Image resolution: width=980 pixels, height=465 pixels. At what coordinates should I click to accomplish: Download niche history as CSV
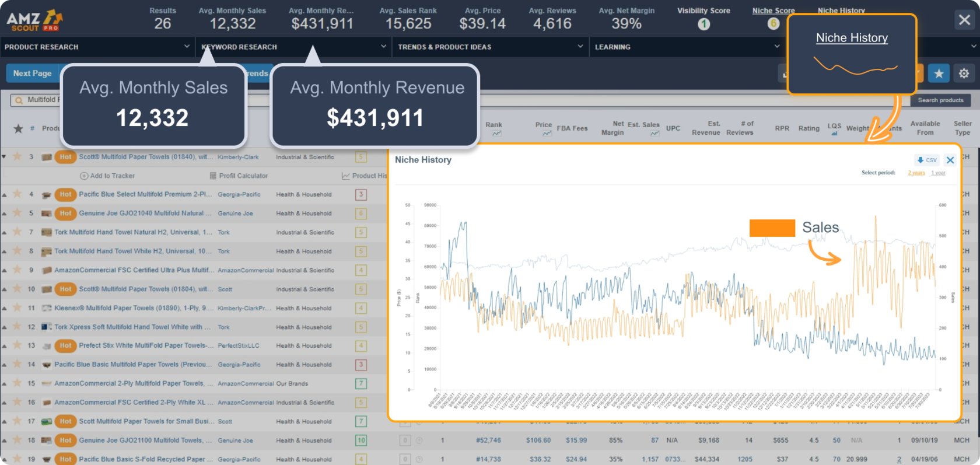coord(926,160)
